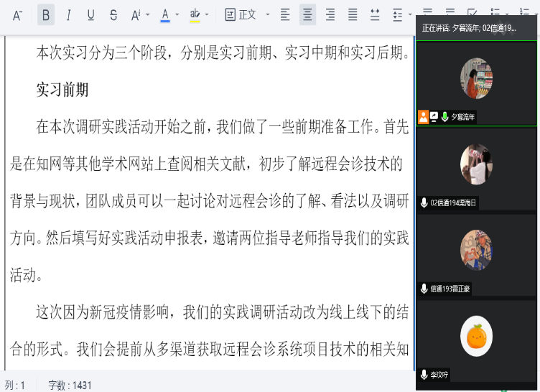
Task: Toggle italic formatting
Action: (x=68, y=14)
